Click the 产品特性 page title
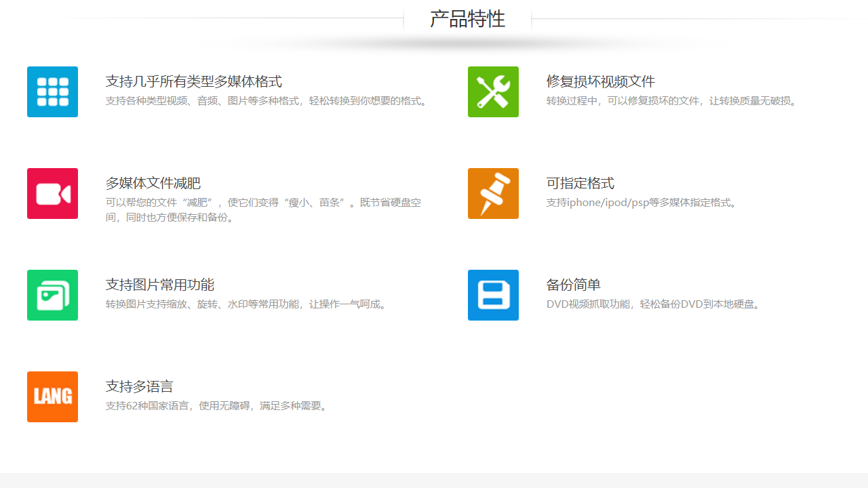 (x=467, y=18)
